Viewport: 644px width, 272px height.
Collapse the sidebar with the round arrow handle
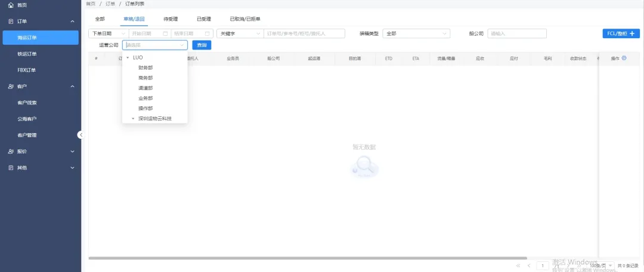(x=81, y=135)
